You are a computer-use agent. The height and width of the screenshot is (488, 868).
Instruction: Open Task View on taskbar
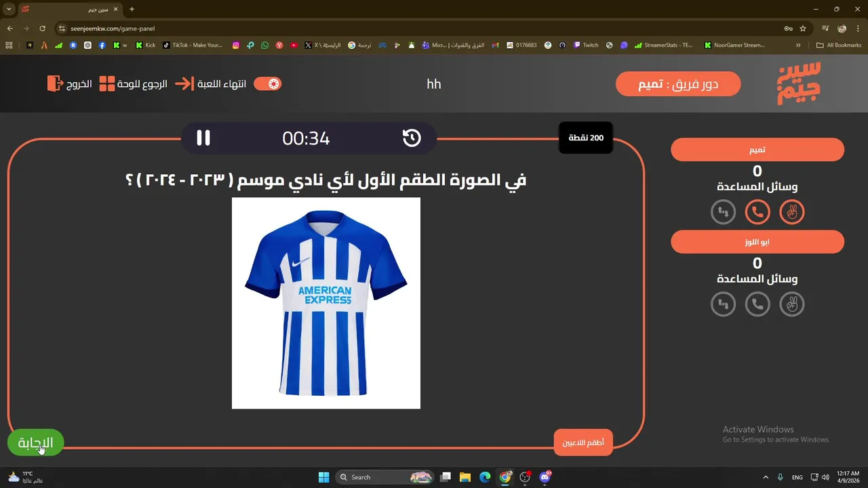(x=446, y=477)
